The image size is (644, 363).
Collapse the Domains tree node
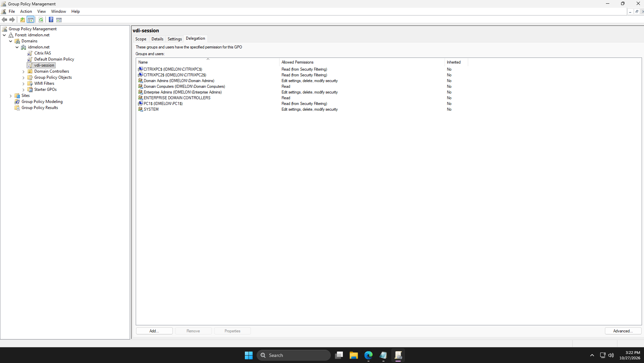(x=11, y=41)
